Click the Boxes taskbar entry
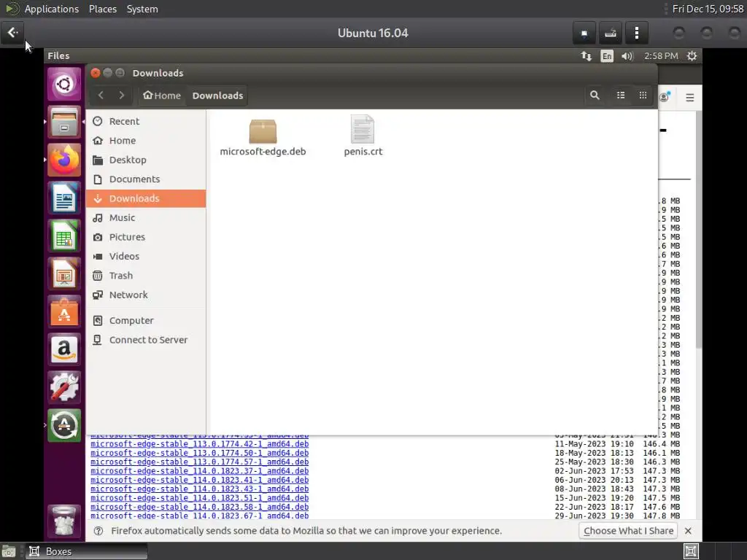The height and width of the screenshot is (560, 747). coord(86,551)
